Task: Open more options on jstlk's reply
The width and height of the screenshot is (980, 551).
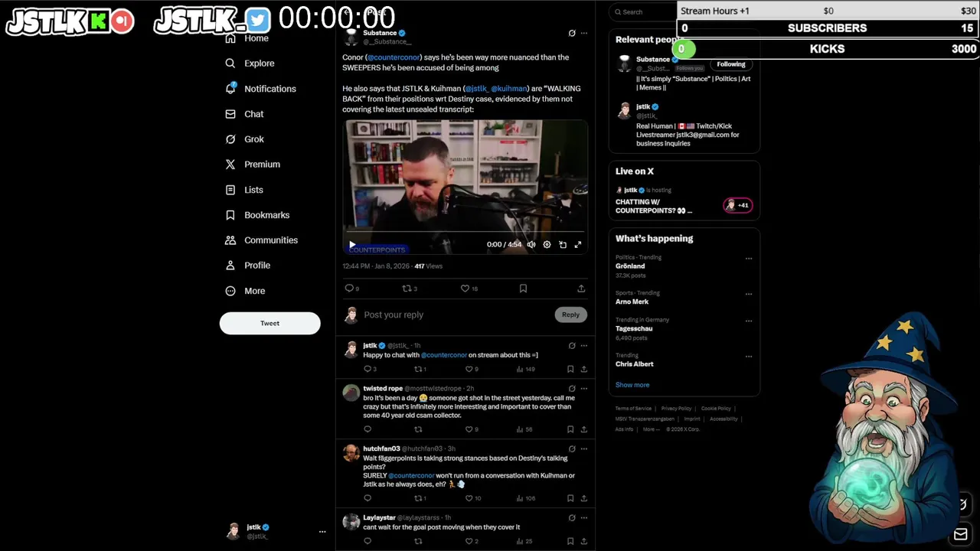Action: pyautogui.click(x=584, y=346)
